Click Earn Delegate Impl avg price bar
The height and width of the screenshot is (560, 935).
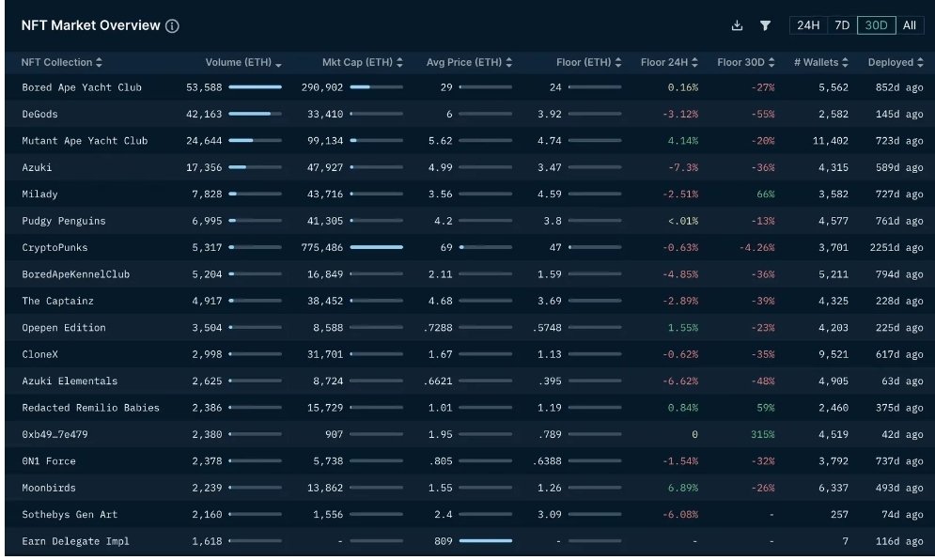click(486, 541)
